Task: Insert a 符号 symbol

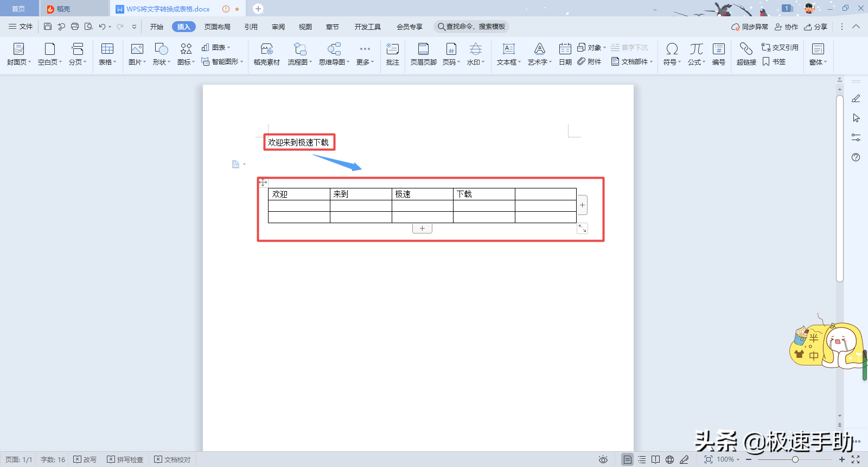Action: pyautogui.click(x=672, y=54)
